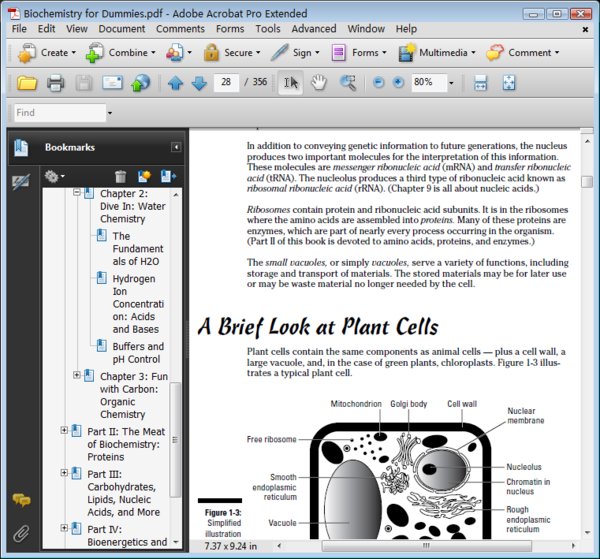Open the Attachments paperclip panel

click(21, 533)
